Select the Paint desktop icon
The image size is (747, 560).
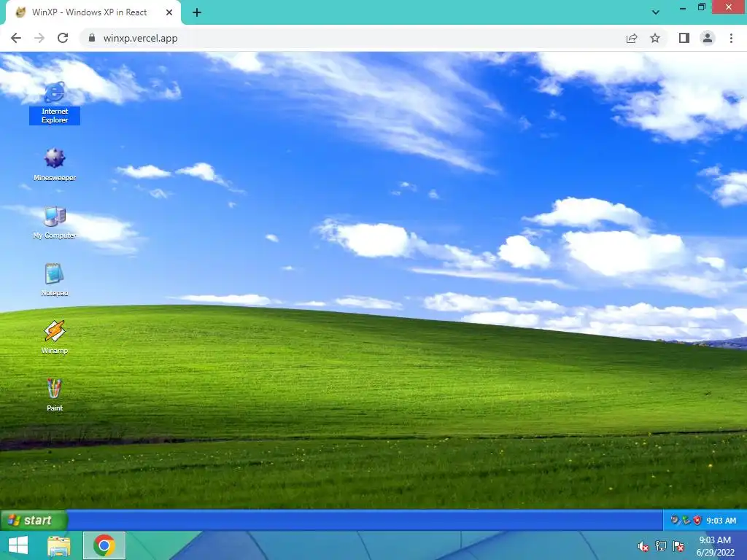click(x=54, y=394)
